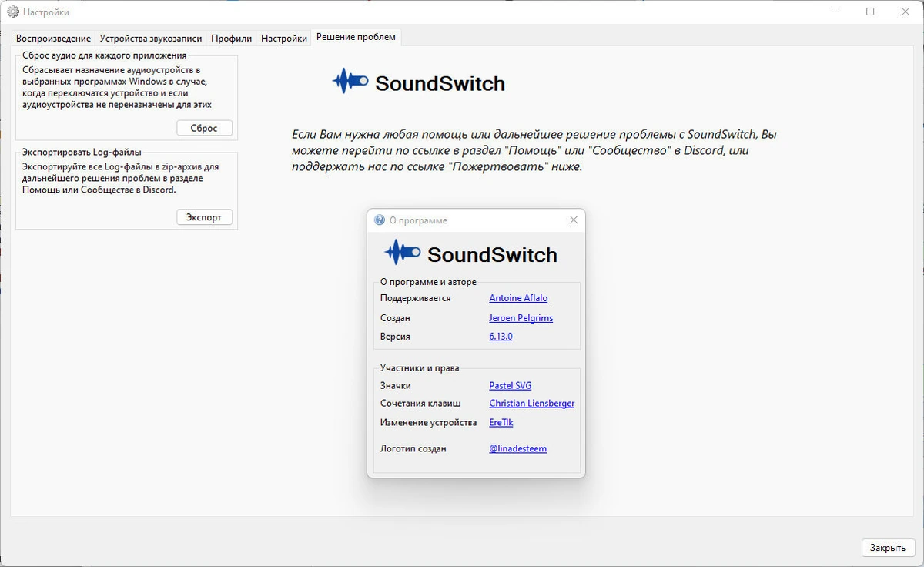Click the Экспортируйте все Log-файлы description text
Image resolution: width=924 pixels, height=567 pixels.
pos(121,178)
